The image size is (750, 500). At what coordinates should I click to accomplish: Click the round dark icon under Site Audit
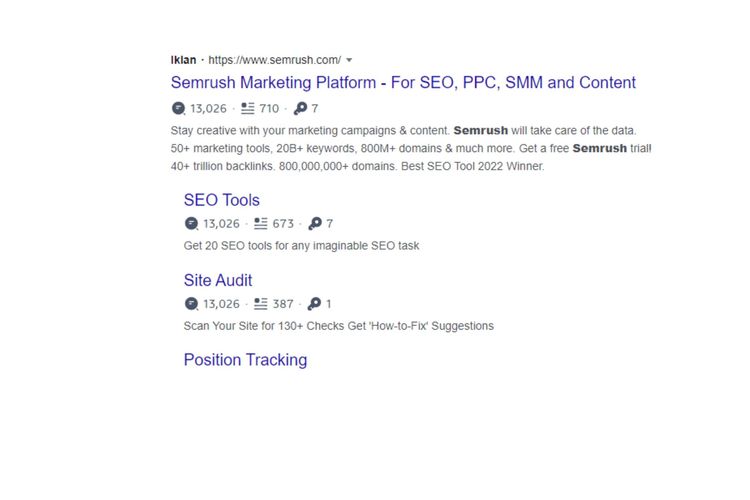click(x=191, y=304)
